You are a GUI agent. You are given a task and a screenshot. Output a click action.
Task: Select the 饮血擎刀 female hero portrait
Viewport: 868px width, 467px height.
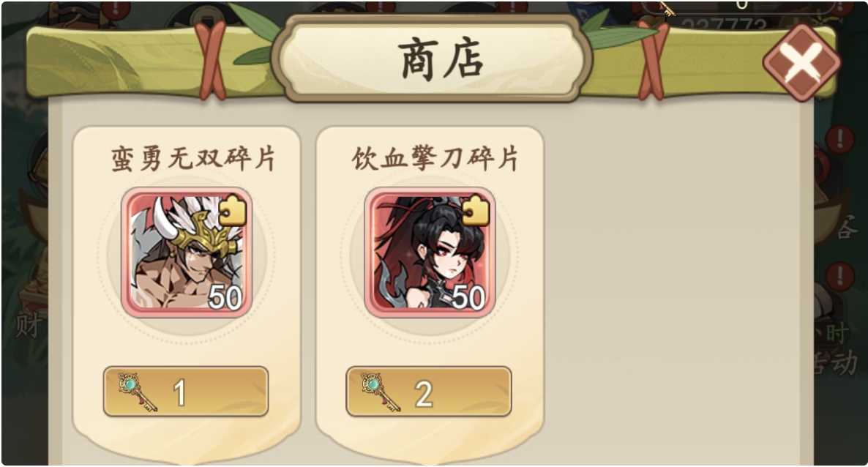pos(430,253)
